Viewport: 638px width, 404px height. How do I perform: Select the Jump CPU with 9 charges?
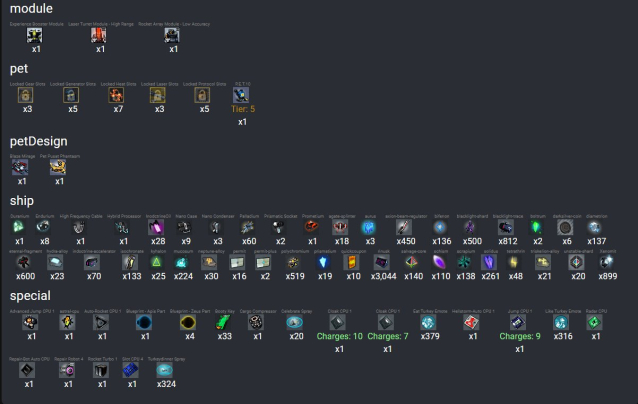(x=517, y=322)
